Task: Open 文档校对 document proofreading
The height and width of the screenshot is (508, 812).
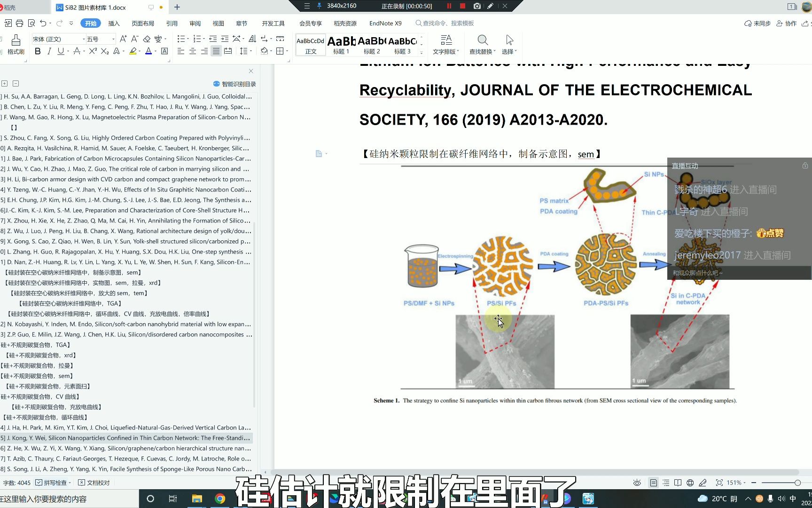Action: click(x=94, y=483)
